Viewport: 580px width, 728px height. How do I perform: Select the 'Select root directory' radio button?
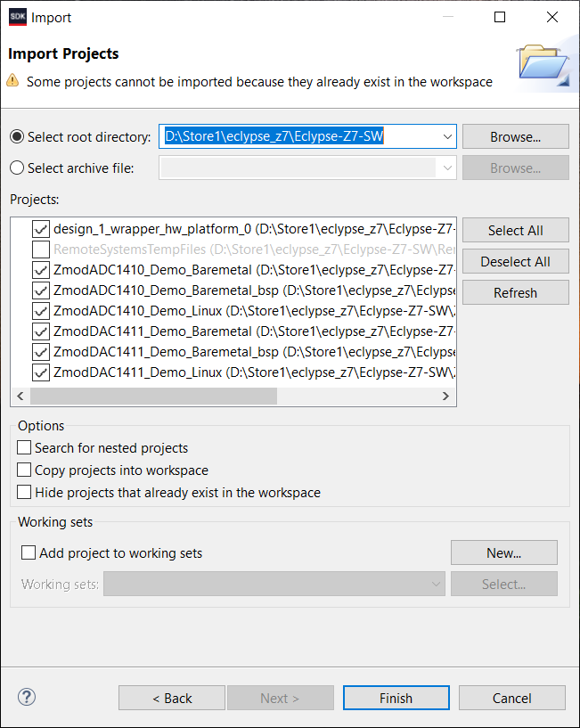(x=17, y=137)
